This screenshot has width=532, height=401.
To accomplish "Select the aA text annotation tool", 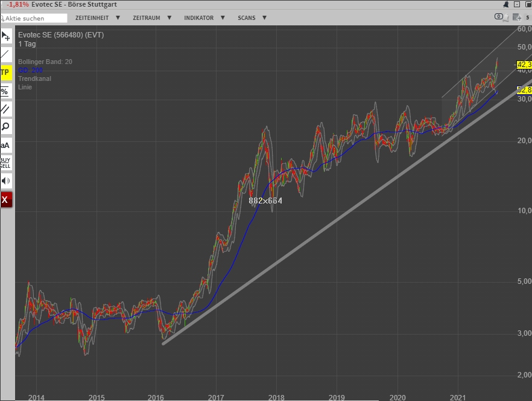I will click(x=6, y=145).
